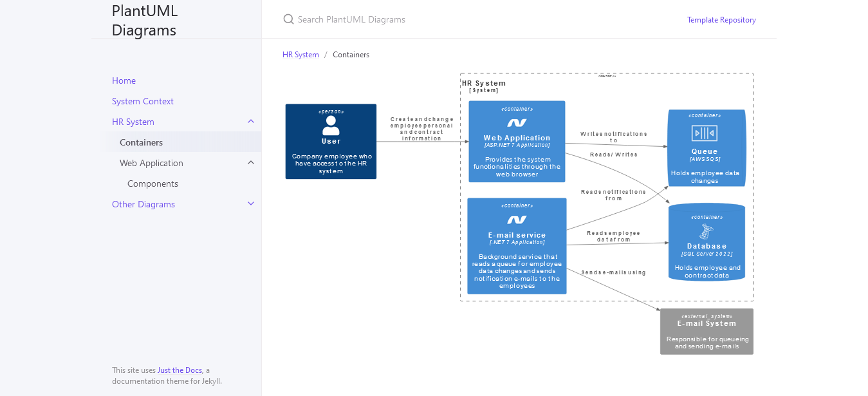Viewport: 868px width, 396px height.
Task: Click the 'Reads employee data from' label
Action: [614, 236]
